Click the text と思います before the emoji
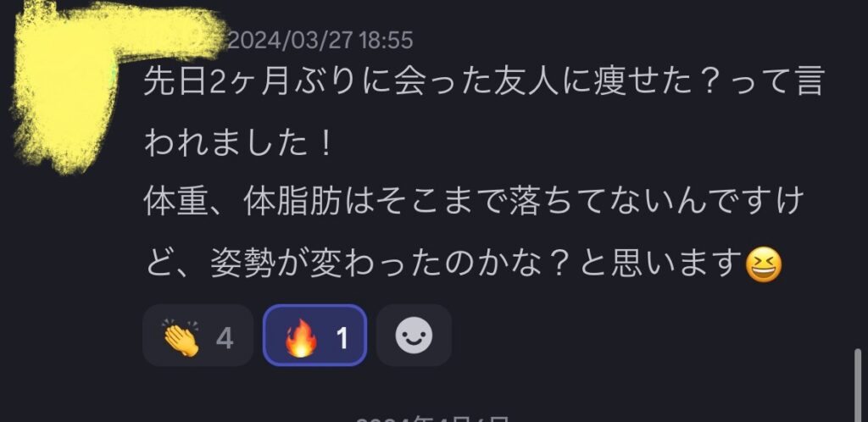The width and height of the screenshot is (868, 422). tap(659, 264)
